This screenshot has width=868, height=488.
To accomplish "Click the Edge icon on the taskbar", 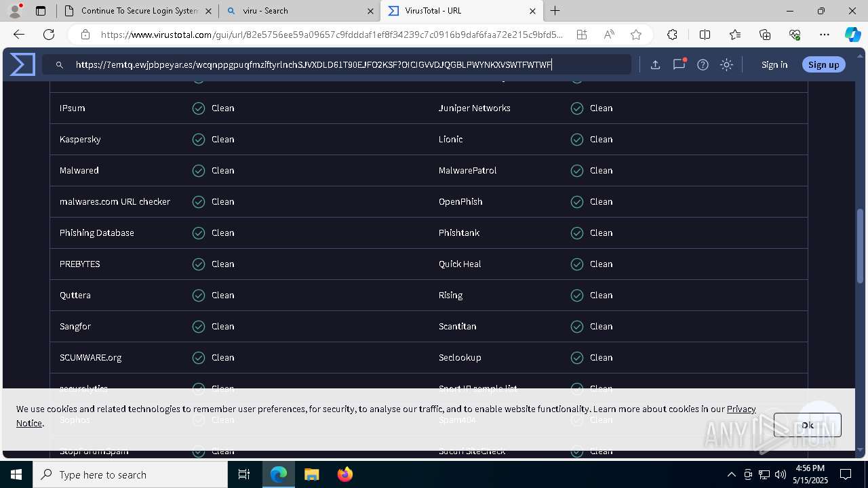I will pyautogui.click(x=279, y=474).
